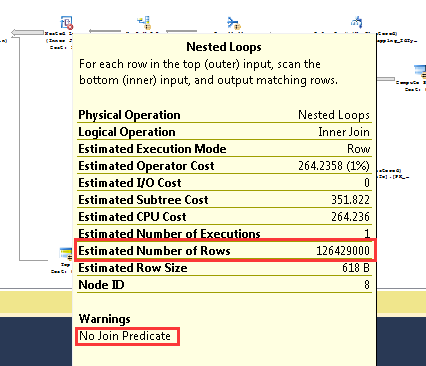
Task: Click the 'Warnings' heading
Action: coord(105,319)
